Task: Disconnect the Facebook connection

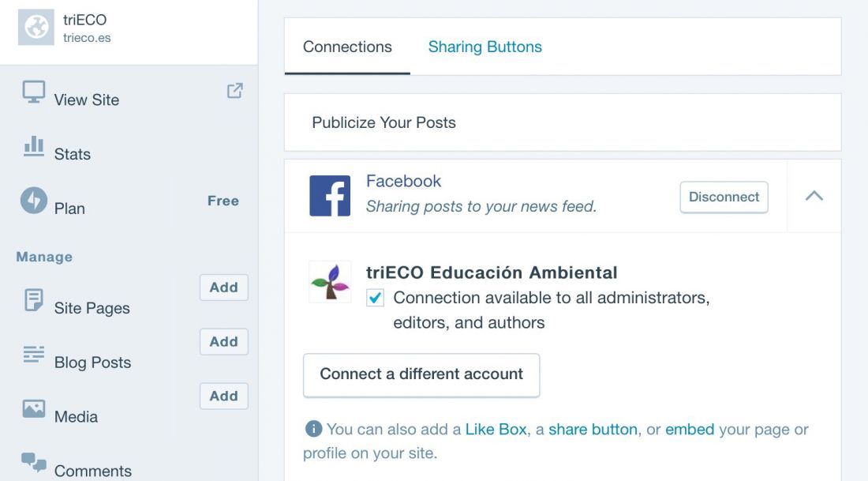Action: (724, 197)
